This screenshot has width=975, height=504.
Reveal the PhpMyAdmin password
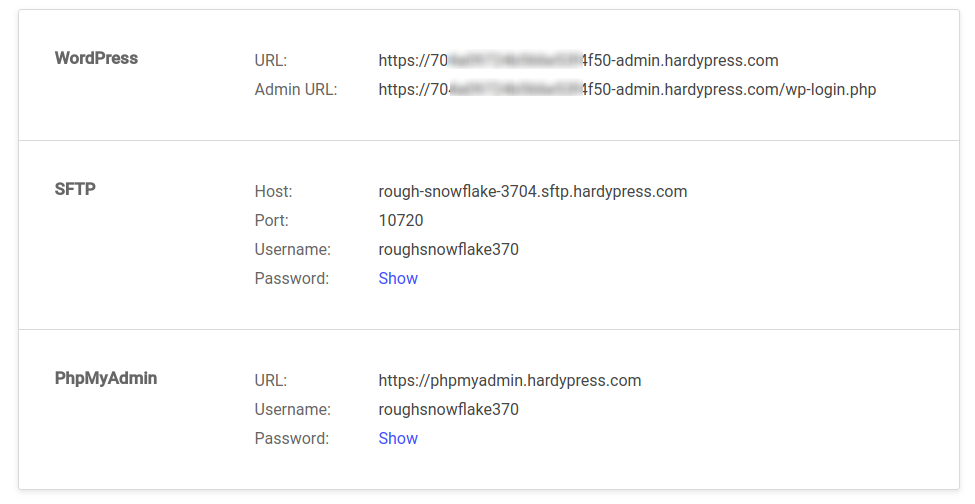[x=398, y=438]
